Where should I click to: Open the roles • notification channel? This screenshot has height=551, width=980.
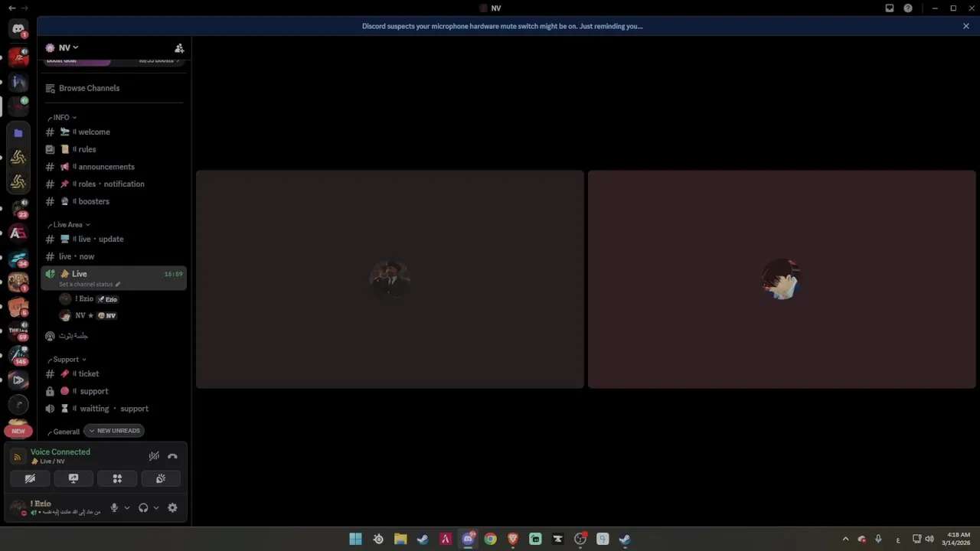coord(113,184)
